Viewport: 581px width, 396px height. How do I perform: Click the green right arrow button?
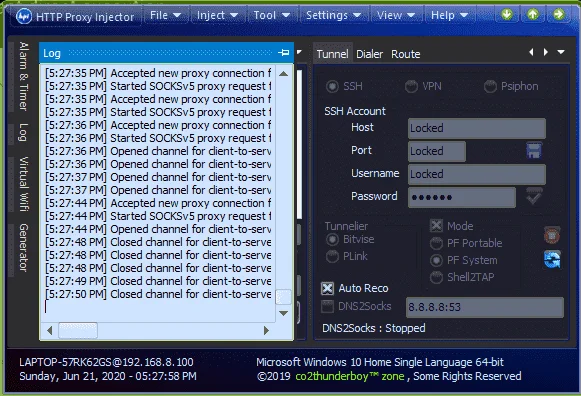click(558, 15)
